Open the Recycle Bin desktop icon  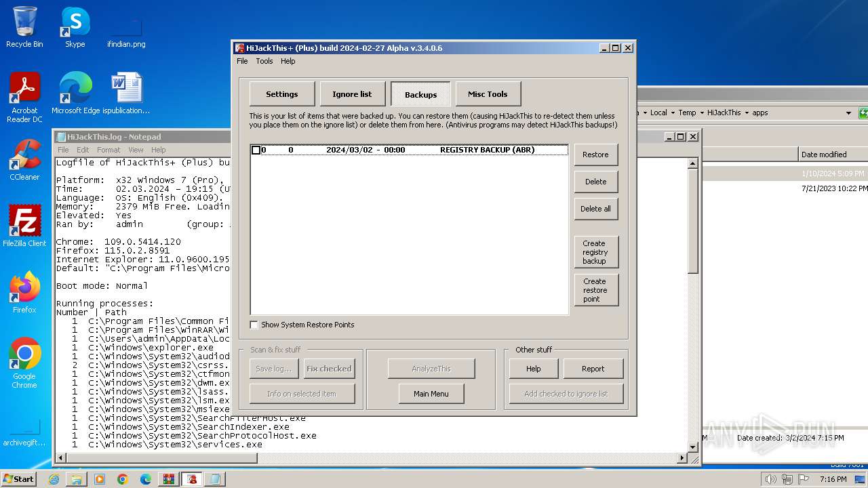point(24,27)
